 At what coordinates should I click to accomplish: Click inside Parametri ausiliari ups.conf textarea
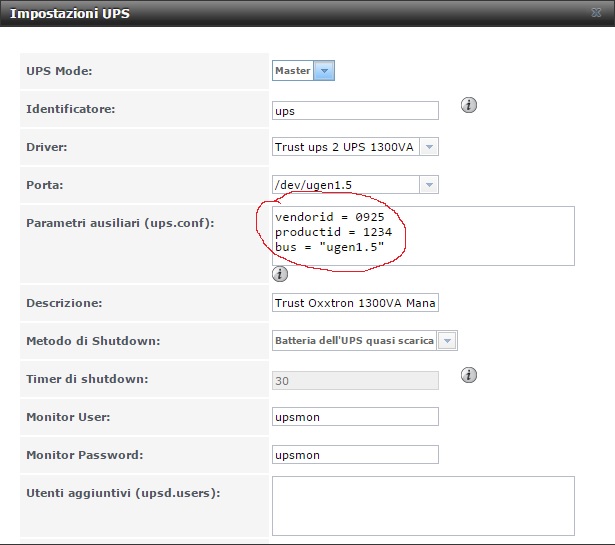pyautogui.click(x=423, y=236)
